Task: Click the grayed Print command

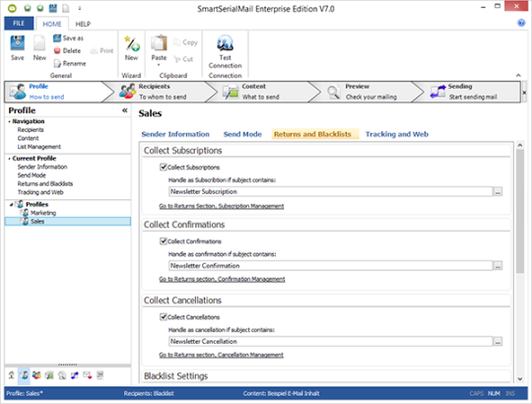Action: [x=101, y=50]
